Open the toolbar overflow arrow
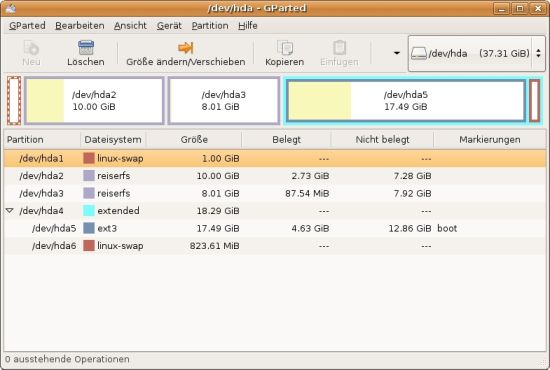 tap(397, 53)
